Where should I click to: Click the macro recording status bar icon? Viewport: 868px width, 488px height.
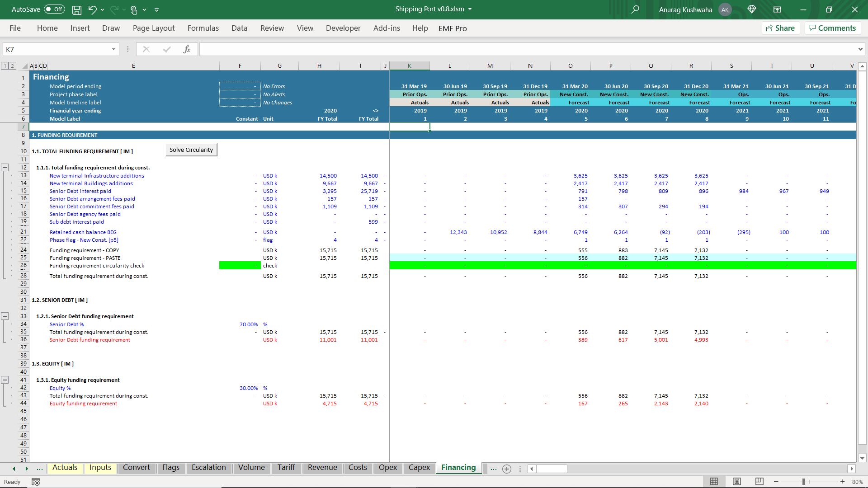point(36,482)
